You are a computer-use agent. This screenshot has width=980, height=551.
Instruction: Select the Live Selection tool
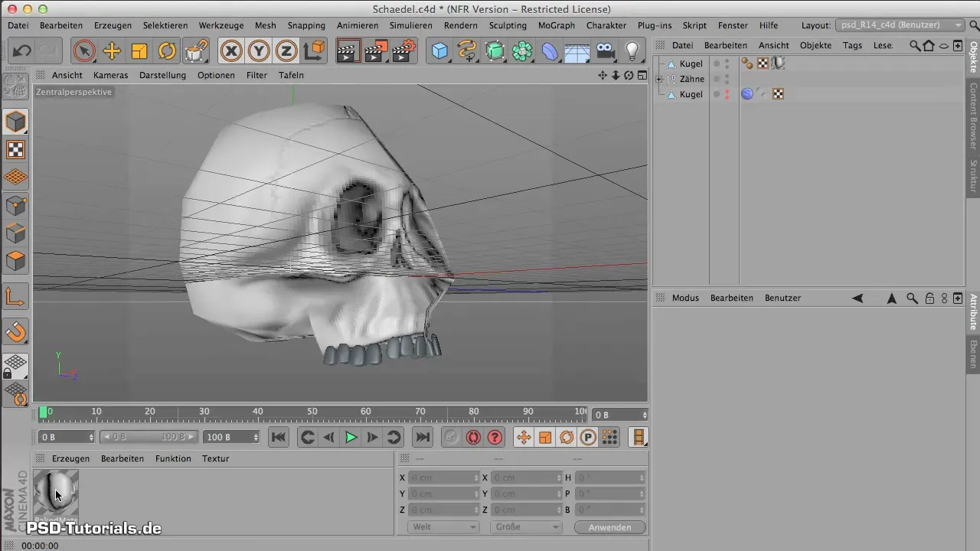(x=84, y=51)
